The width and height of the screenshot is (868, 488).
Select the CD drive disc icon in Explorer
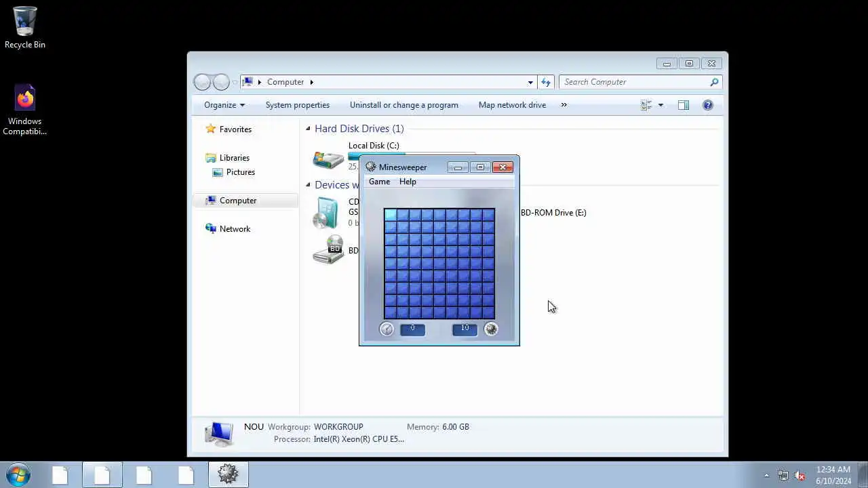coord(326,213)
